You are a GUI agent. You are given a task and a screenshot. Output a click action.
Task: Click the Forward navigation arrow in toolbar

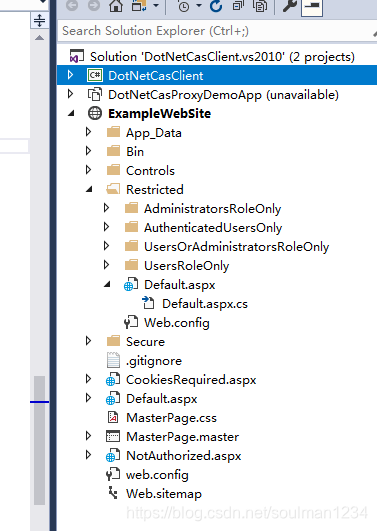94,5
